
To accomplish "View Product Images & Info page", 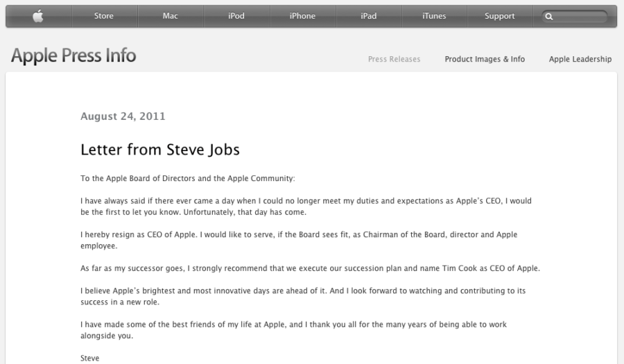I will pos(485,59).
